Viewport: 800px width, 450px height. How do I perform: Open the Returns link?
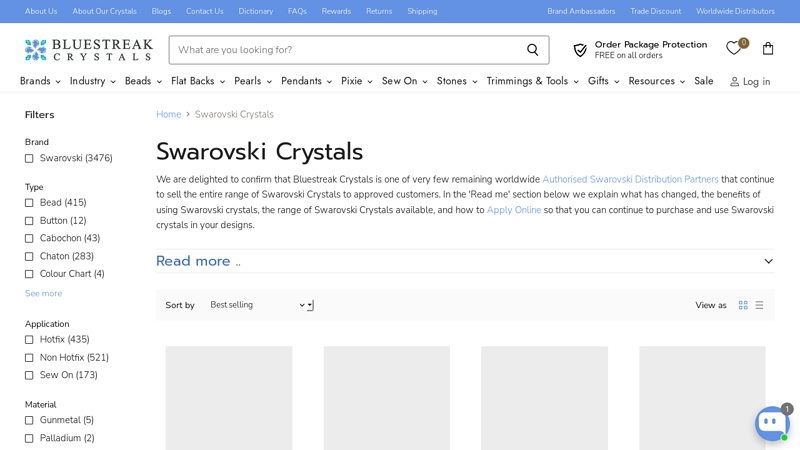(x=379, y=11)
